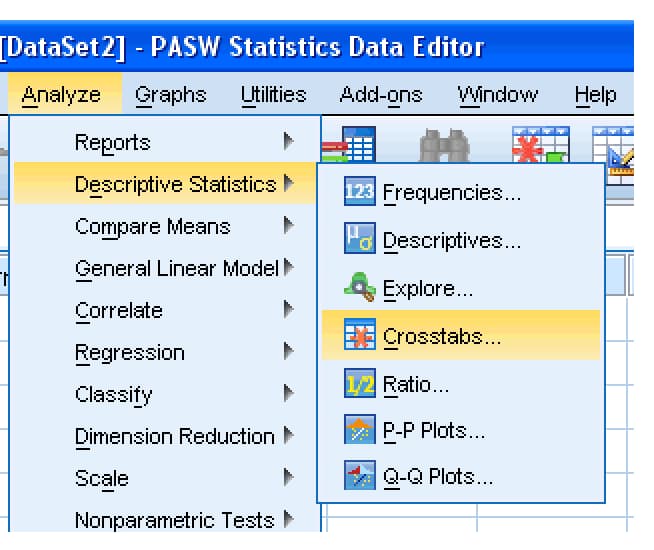Choose Crosstabs... from the submenu
Image resolution: width=654 pixels, height=550 pixels.
(x=461, y=335)
